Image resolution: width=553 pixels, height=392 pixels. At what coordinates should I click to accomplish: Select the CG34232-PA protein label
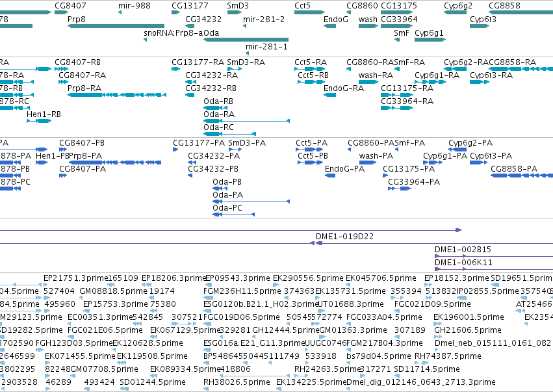[214, 156]
